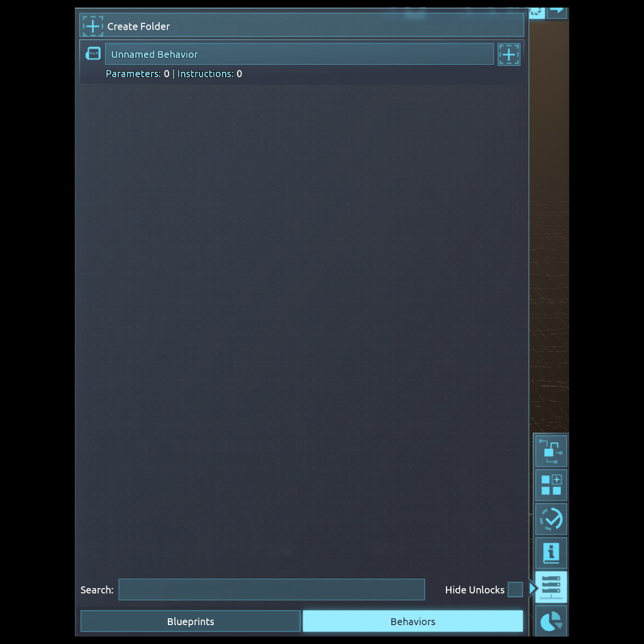644x644 pixels.
Task: Click the Hide Unlocks label text
Action: [x=474, y=590]
